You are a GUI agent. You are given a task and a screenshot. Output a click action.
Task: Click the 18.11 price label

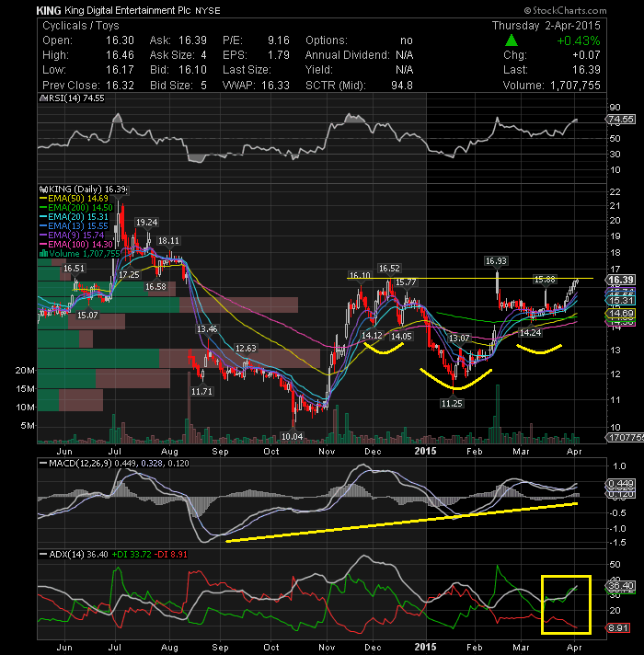(x=168, y=241)
